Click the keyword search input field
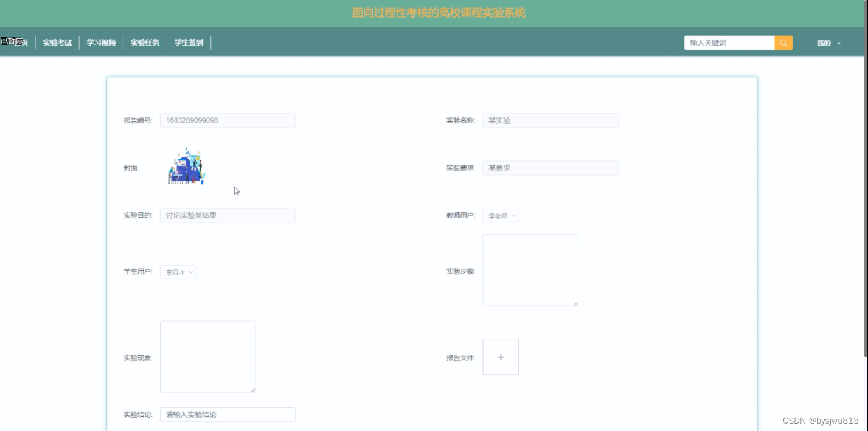This screenshot has height=431, width=868. tap(729, 43)
